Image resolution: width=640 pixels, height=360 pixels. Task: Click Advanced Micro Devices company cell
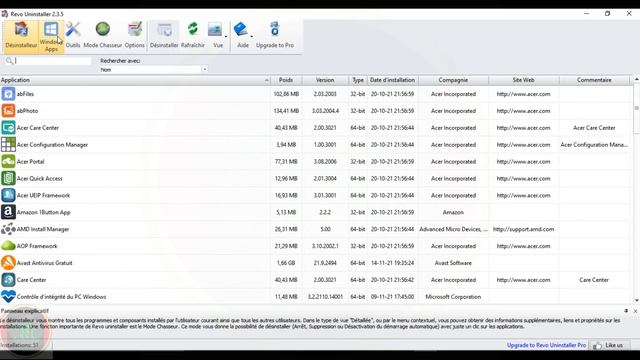pos(453,229)
